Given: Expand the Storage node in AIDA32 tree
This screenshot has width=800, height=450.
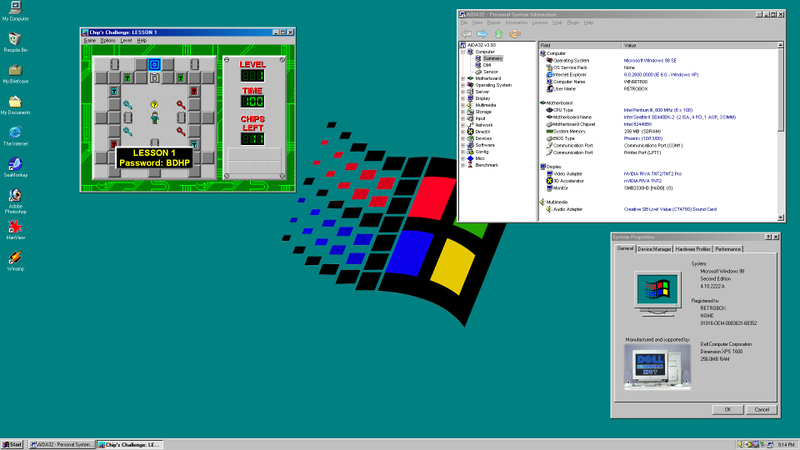Looking at the screenshot, I should [x=463, y=112].
